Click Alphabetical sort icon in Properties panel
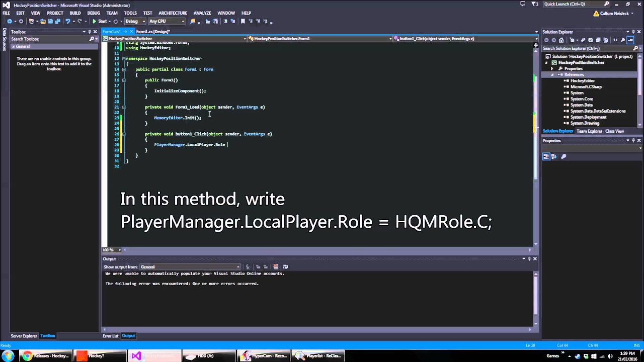 tap(554, 156)
